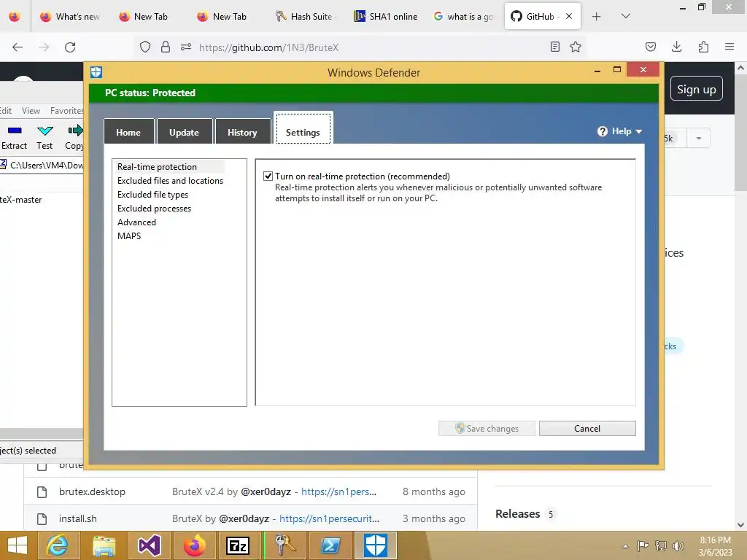Open Hash Suite keys icon in taskbar
747x560 pixels.
tap(285, 545)
